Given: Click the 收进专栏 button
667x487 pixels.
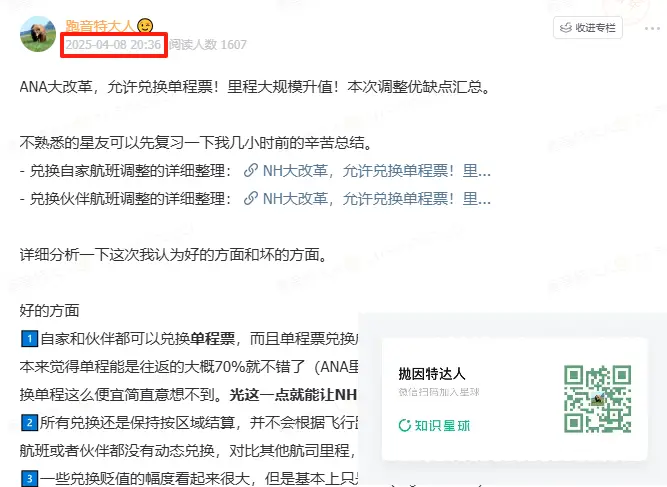Looking at the screenshot, I should point(588,28).
